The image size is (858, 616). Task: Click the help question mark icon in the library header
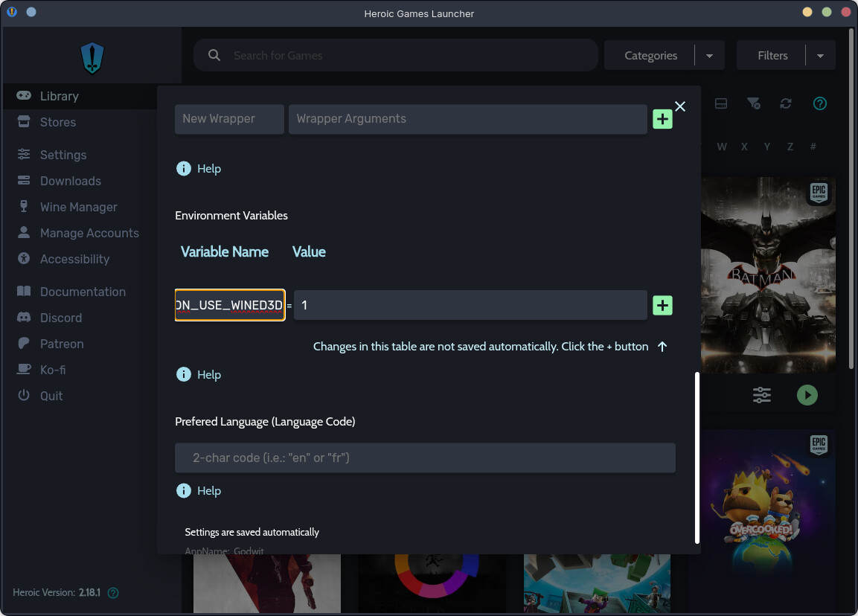tap(820, 103)
